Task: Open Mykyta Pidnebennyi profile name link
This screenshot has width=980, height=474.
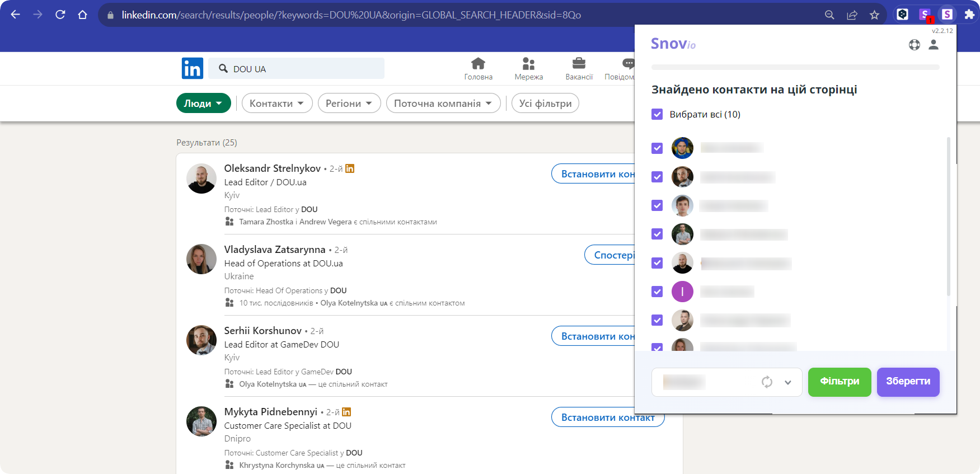Action: point(271,412)
